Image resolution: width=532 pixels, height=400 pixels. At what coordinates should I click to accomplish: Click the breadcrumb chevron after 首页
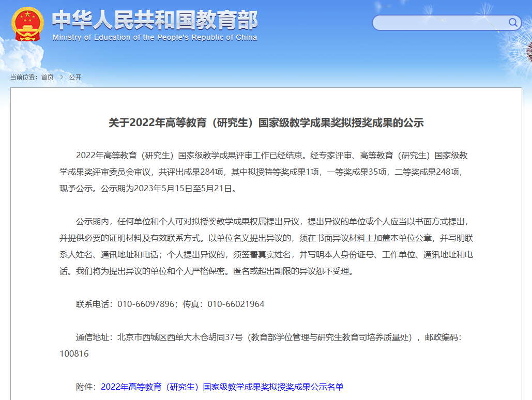pyautogui.click(x=61, y=77)
